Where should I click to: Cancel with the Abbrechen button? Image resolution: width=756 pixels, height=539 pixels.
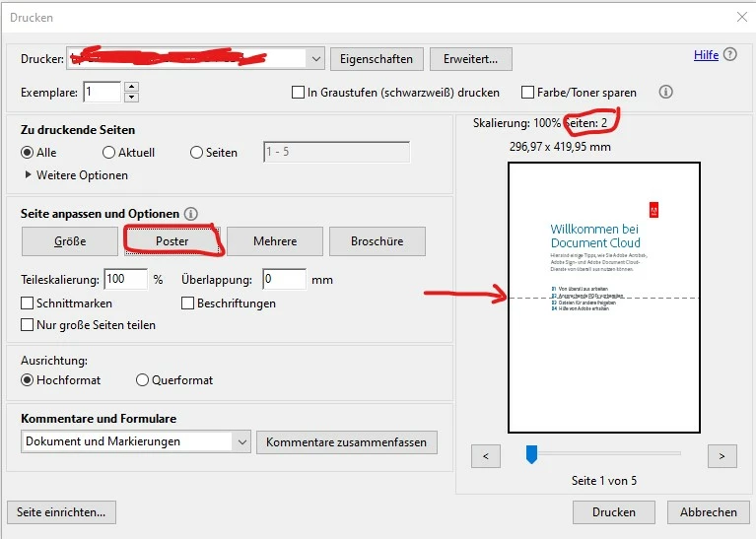(x=709, y=512)
